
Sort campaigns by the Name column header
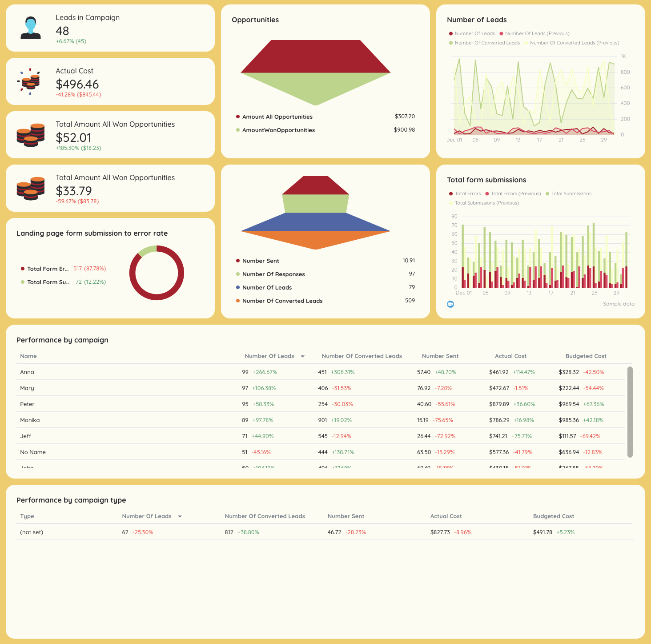coord(28,356)
